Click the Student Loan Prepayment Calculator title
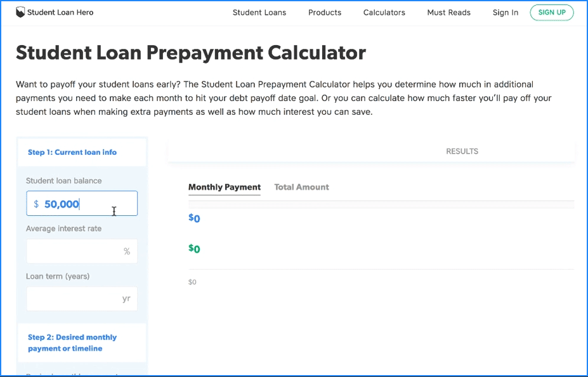The width and height of the screenshot is (588, 377). (x=190, y=53)
